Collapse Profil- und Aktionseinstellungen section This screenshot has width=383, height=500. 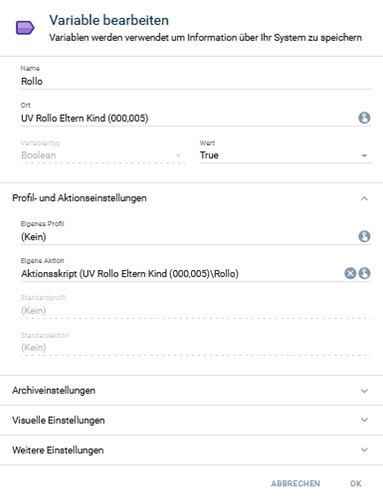[364, 199]
